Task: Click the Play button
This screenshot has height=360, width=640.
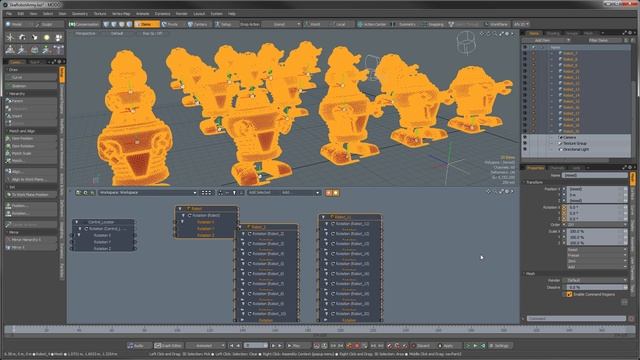Action: [x=297, y=346]
